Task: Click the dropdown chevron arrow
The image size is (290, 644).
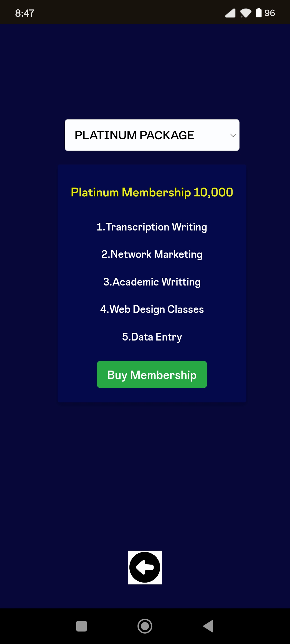Action: coord(233,135)
